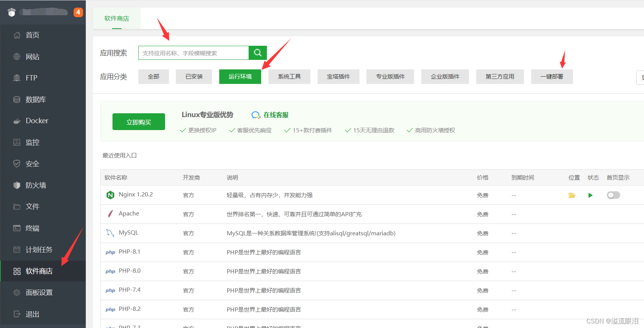Click the firewall shield icon beside 防火墙
This screenshot has width=644, height=328.
coord(17,185)
